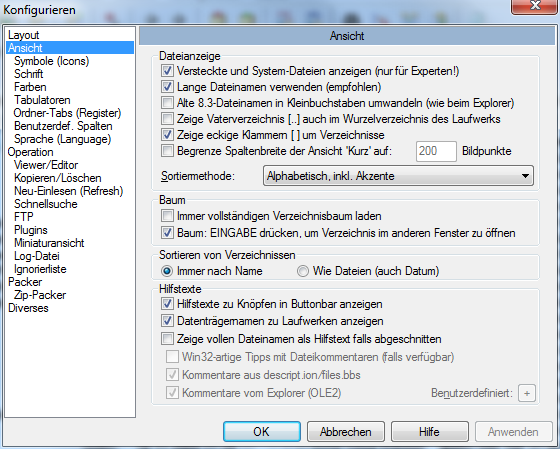Enable Immer vollständigen Verzeichnisbaum laden

point(167,216)
